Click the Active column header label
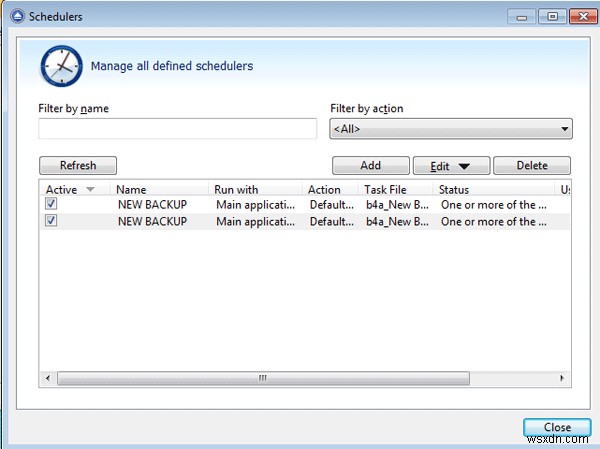This screenshot has width=600, height=449. pyautogui.click(x=61, y=189)
